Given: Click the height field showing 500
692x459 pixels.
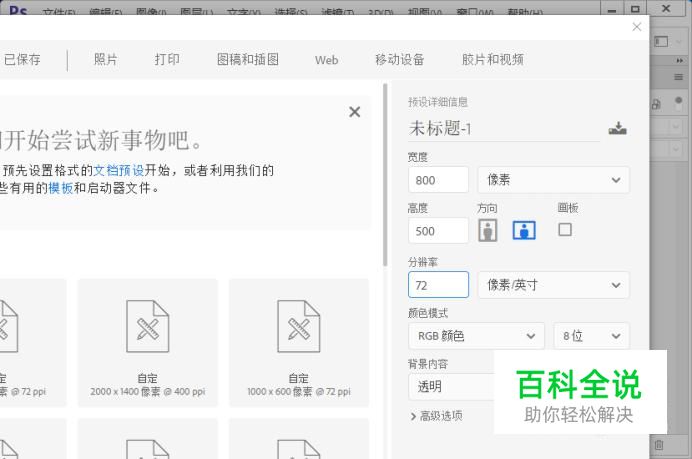Looking at the screenshot, I should click(438, 230).
